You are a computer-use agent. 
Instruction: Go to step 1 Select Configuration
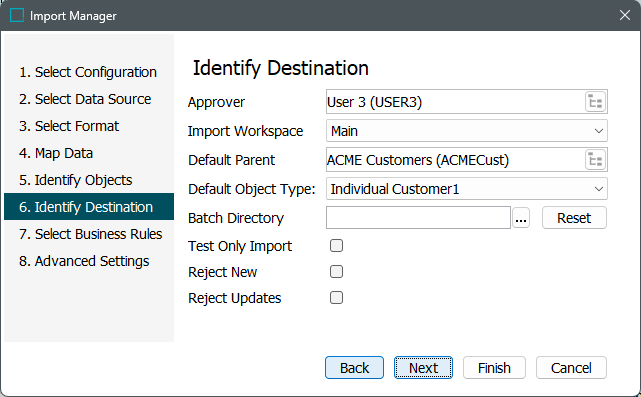point(89,72)
